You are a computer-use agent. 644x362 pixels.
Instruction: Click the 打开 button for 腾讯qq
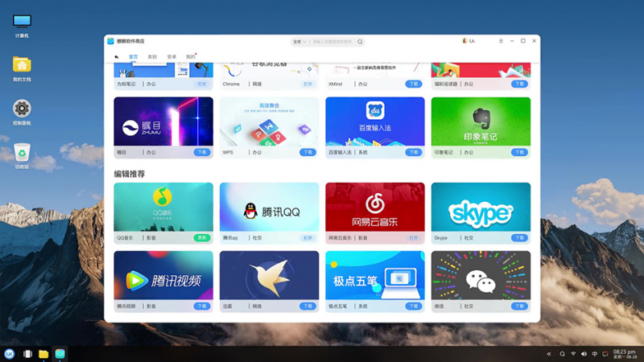pyautogui.click(x=308, y=238)
